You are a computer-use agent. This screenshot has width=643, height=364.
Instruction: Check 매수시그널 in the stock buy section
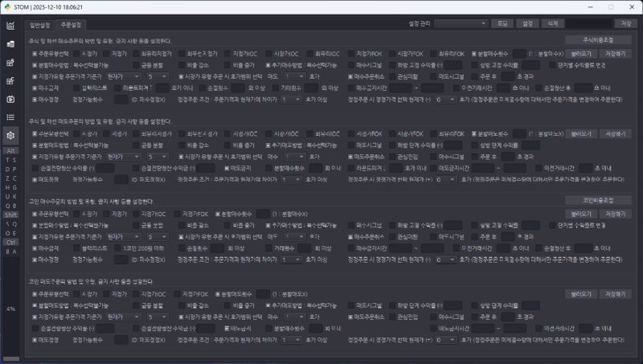(x=365, y=65)
